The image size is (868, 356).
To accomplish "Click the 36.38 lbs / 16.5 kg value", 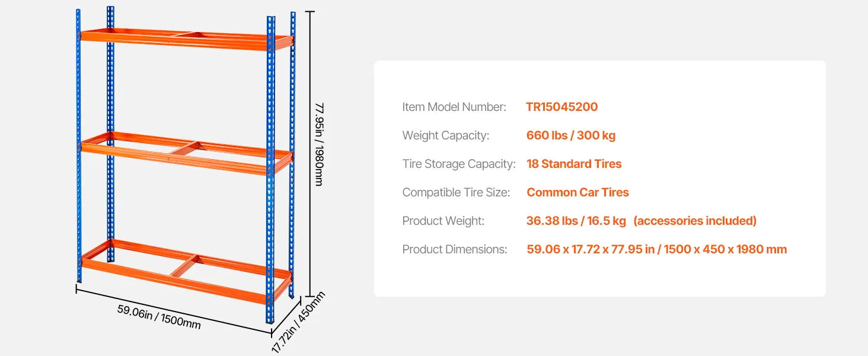I will click(576, 221).
